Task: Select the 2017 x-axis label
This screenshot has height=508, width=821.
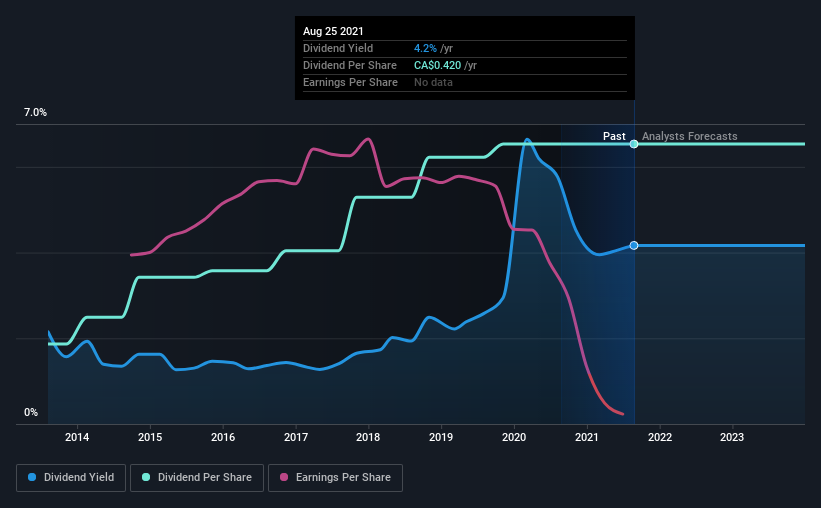Action: click(x=296, y=437)
